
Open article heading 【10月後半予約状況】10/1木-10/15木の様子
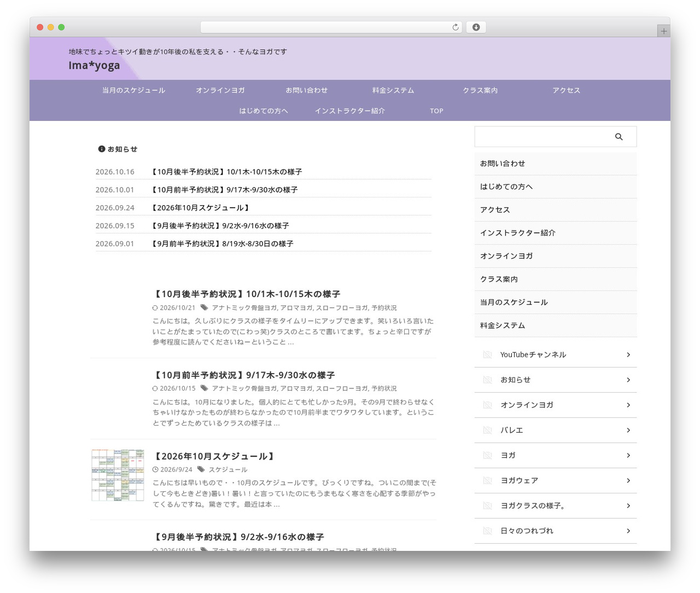[246, 294]
